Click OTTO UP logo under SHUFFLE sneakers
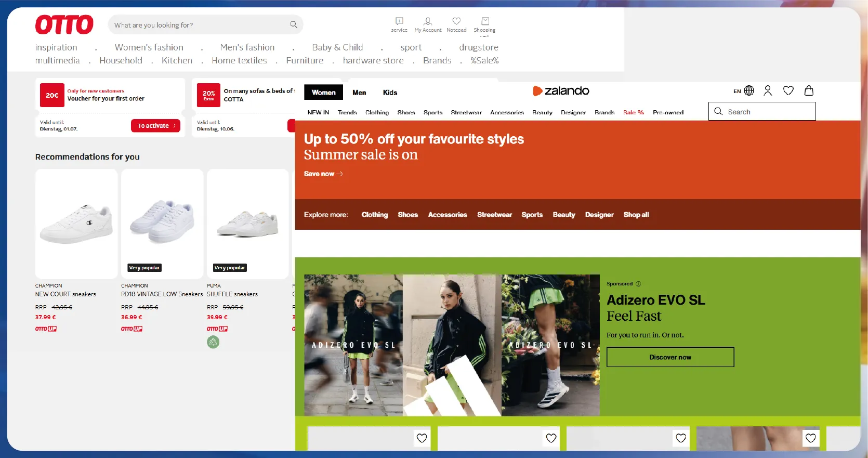868x458 pixels. point(217,329)
